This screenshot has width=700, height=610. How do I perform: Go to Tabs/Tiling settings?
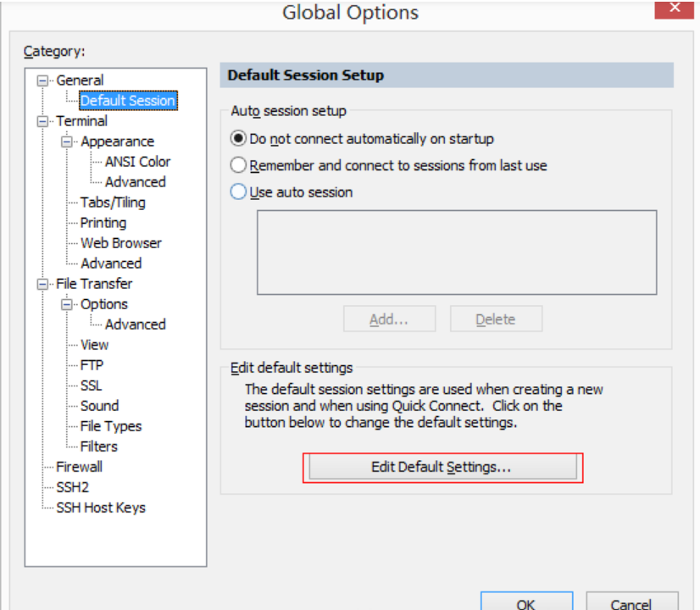point(113,202)
